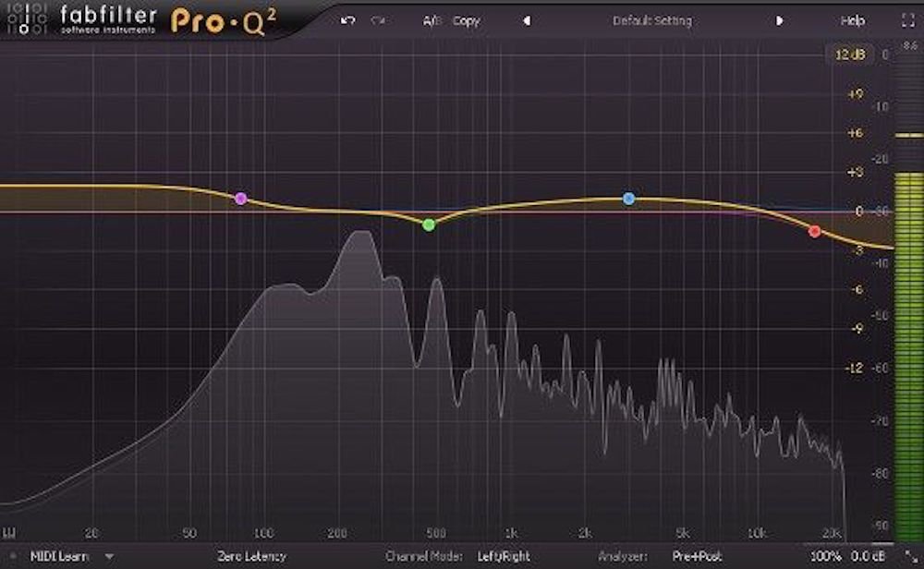The height and width of the screenshot is (569, 924).
Task: Click the redo arrow icon
Action: click(377, 20)
